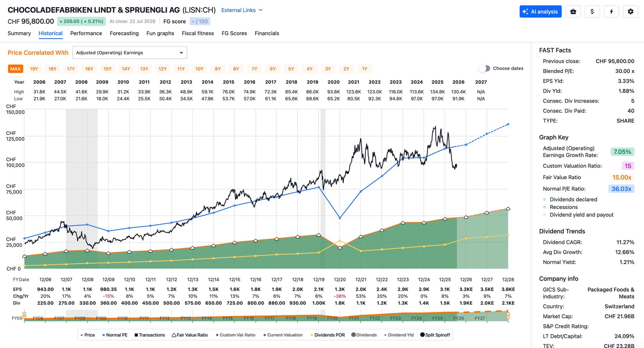The image size is (644, 348).
Task: Set time range to 3Y
Action: click(328, 69)
